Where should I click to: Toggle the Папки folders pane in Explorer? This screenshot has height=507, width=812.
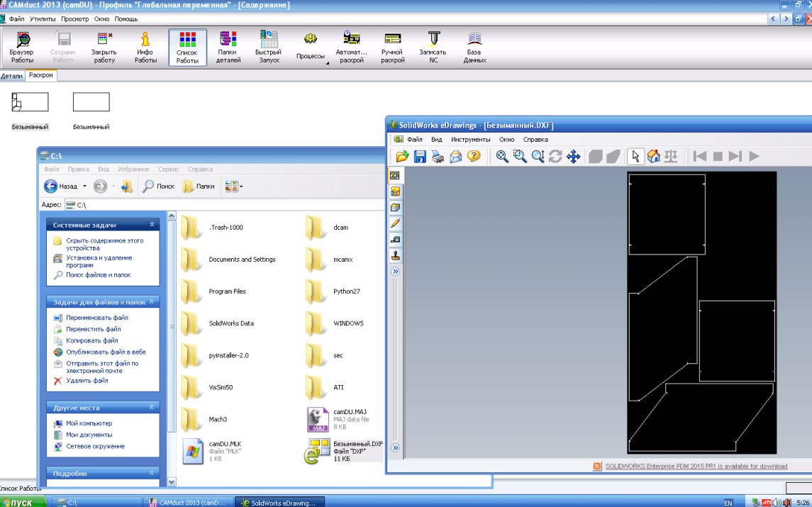point(199,186)
